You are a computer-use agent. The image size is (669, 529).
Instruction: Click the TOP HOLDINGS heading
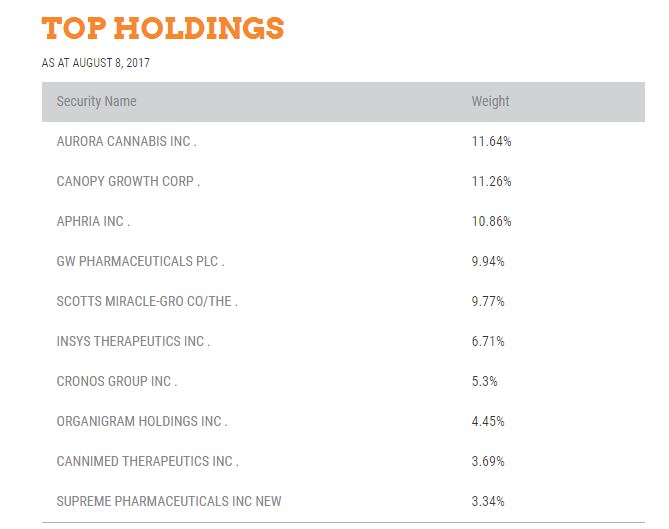(x=163, y=28)
